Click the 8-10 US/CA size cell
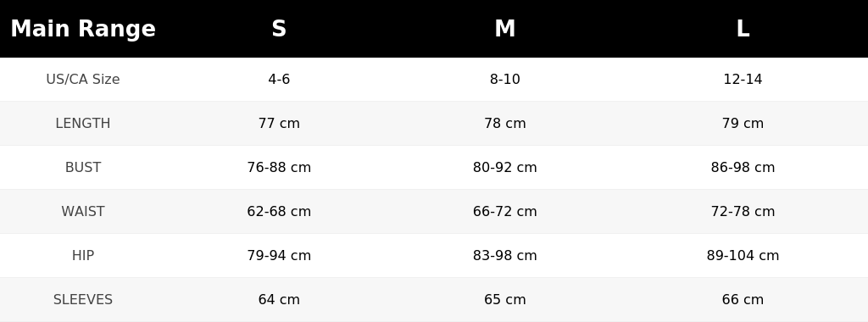868x322 pixels. pos(505,79)
